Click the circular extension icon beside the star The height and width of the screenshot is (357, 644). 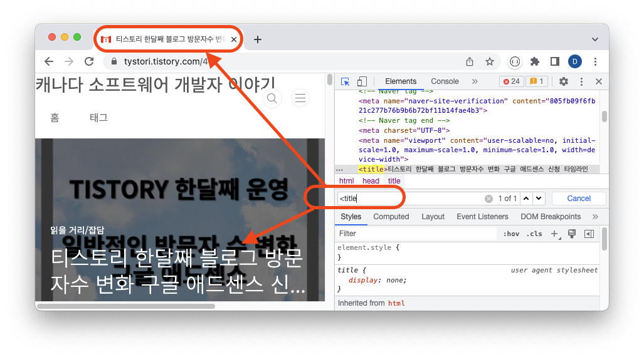coord(515,61)
